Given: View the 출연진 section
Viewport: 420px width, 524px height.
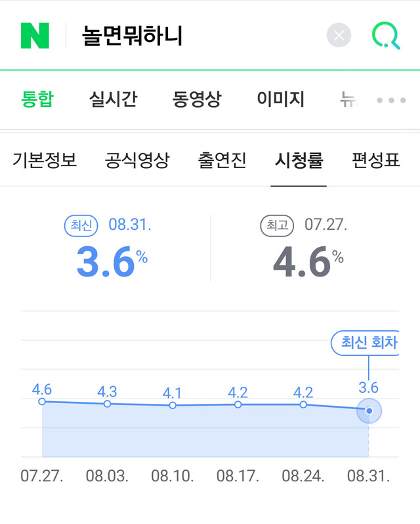Looking at the screenshot, I should point(222,160).
